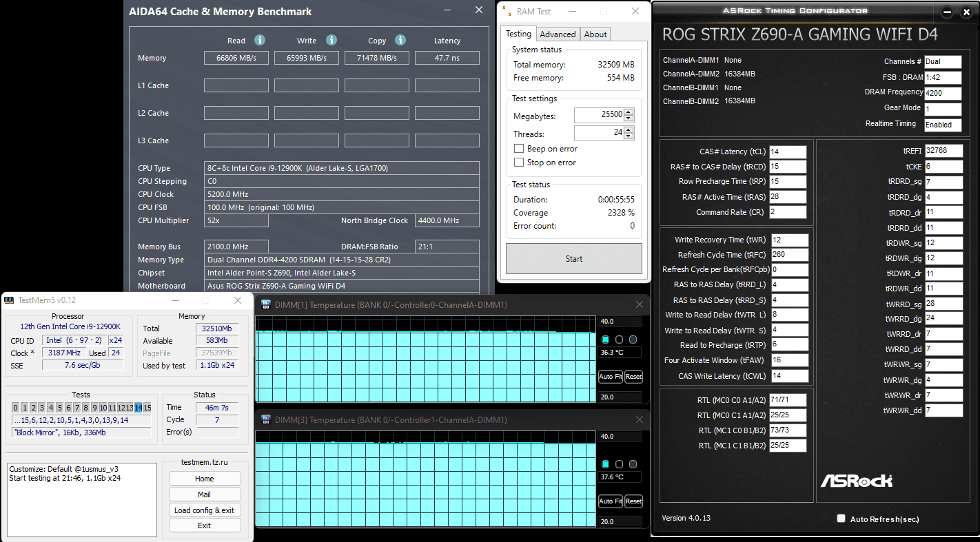Click the CAS# Latency (tCL) value field

[x=788, y=152]
